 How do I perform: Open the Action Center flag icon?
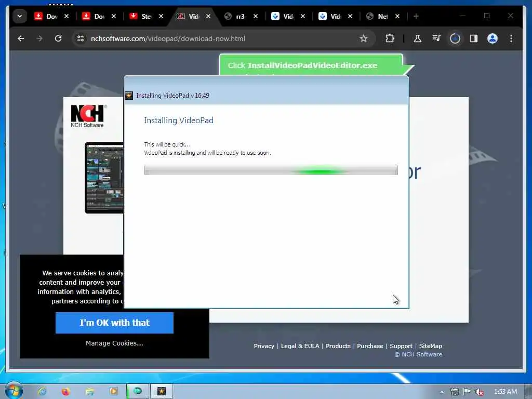tap(467, 392)
